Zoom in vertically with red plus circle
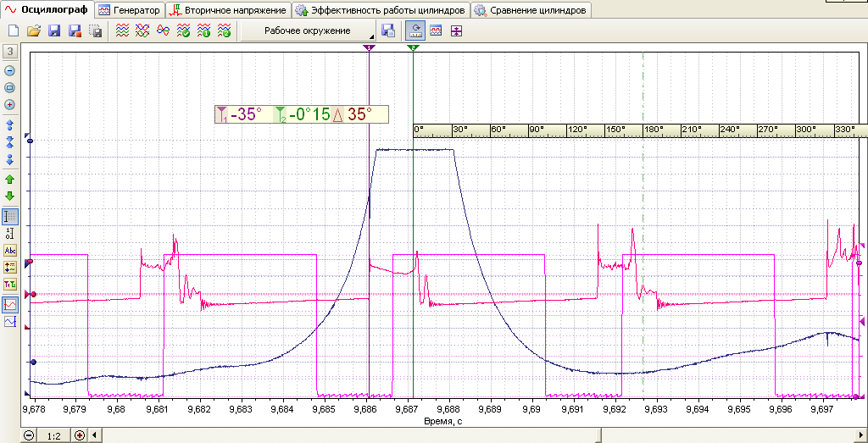Viewport: 868px width, 443px height. coord(10,104)
